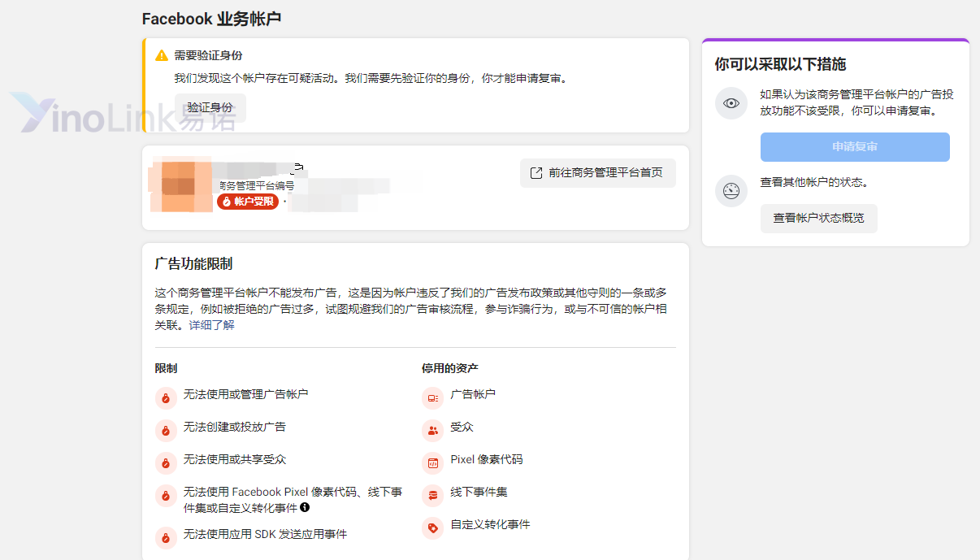Click the 广告功能限制 heading
The image size is (980, 560).
(193, 263)
